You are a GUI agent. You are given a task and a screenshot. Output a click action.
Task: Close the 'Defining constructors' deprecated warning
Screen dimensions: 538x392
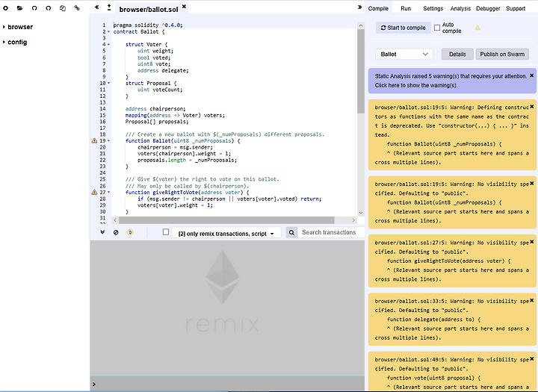pos(532,107)
